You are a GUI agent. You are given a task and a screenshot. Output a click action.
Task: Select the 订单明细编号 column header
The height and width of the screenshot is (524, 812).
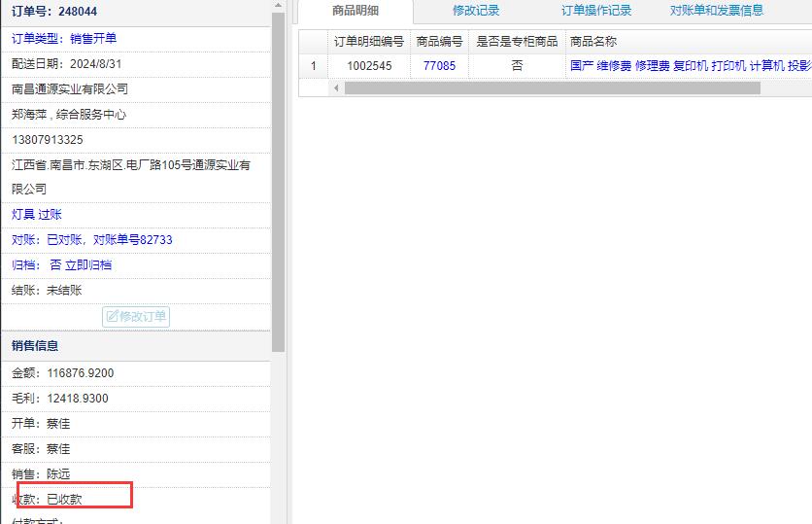tap(369, 42)
